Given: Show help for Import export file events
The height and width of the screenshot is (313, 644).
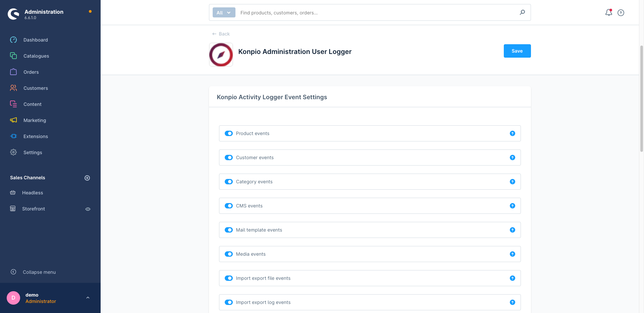Looking at the screenshot, I should [x=513, y=278].
